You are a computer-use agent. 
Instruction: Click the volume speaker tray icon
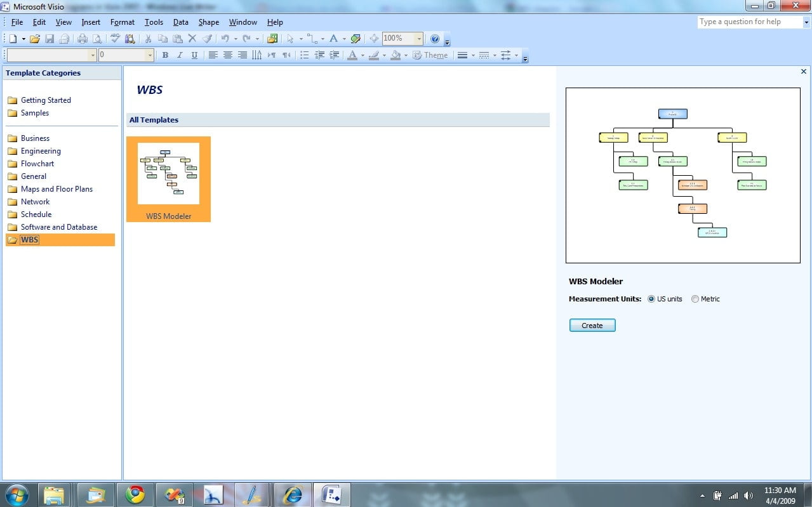pyautogui.click(x=749, y=496)
